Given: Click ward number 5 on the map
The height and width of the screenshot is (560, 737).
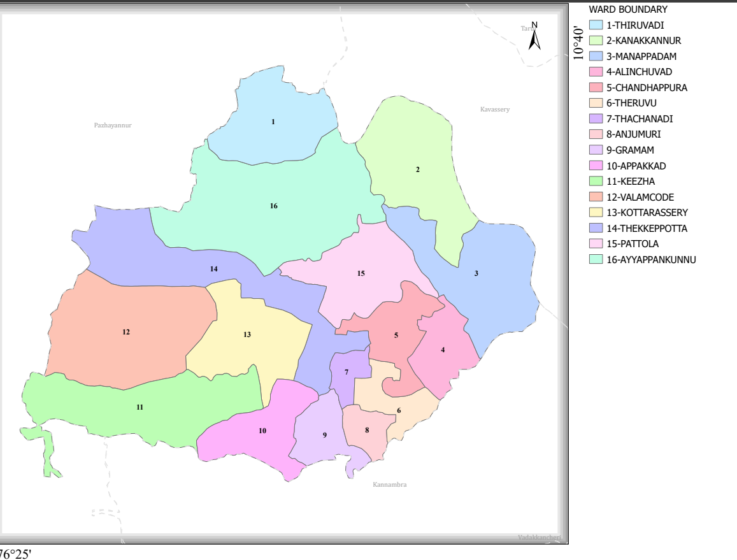Looking at the screenshot, I should 396,335.
